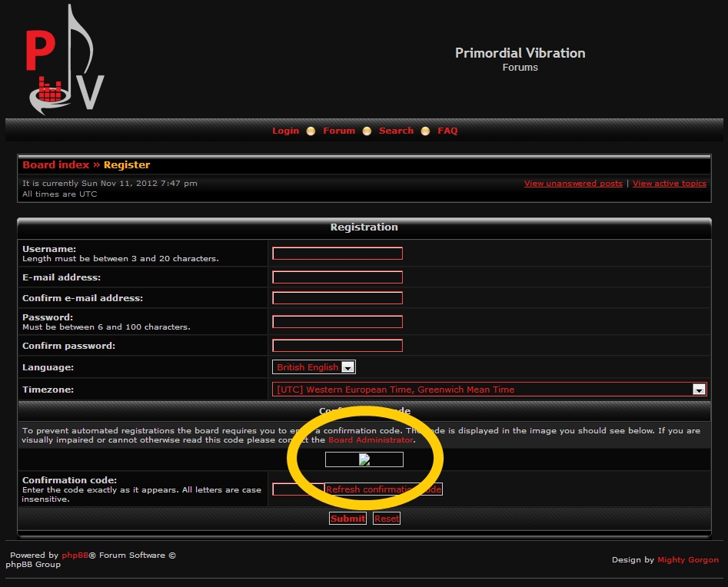The image size is (728, 587).
Task: Open the Login page link
Action: (x=285, y=131)
